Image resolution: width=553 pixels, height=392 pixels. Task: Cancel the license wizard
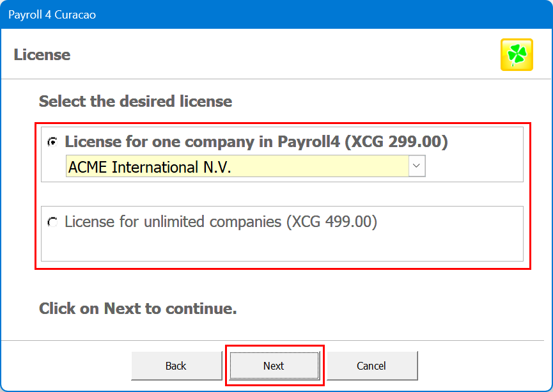[x=371, y=366]
